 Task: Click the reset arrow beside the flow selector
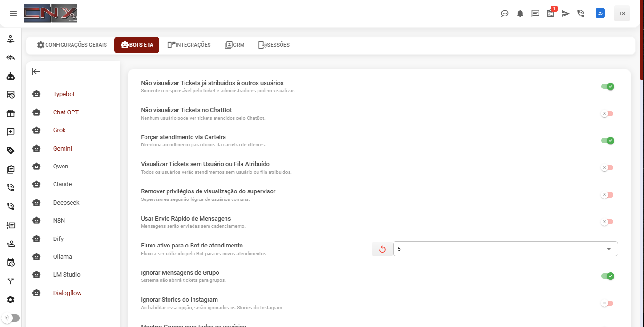pos(382,249)
